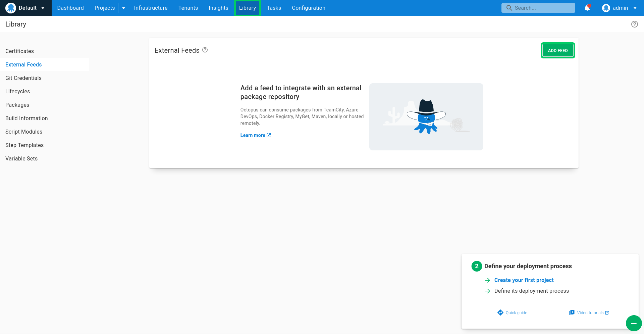Click the ADD FEED button
The image size is (644, 334).
[558, 50]
